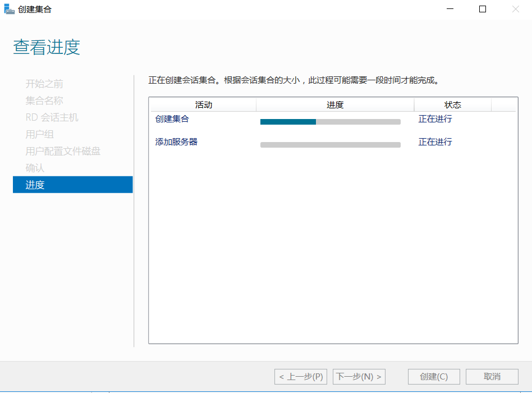This screenshot has width=532, height=393.
Task: Click 正在进行 status of 创建集合 row
Action: click(435, 119)
